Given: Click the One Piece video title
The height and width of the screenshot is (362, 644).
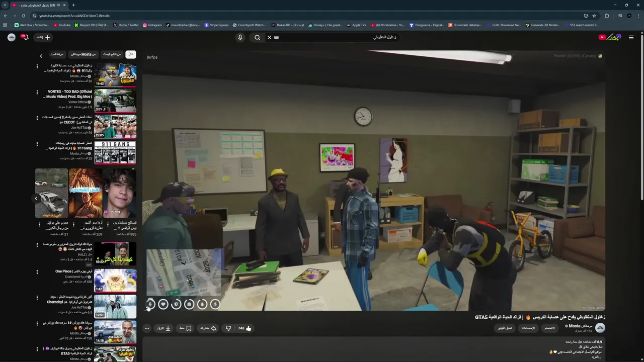Looking at the screenshot, I should [x=73, y=271].
